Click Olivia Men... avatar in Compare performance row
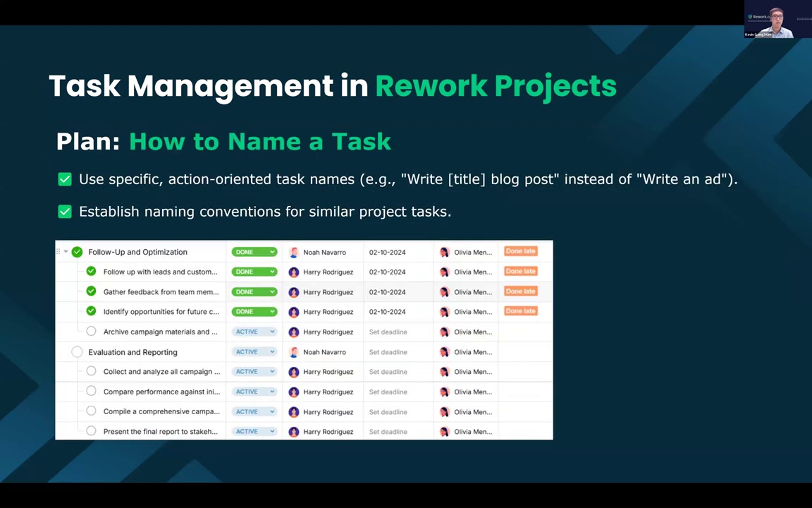The width and height of the screenshot is (812, 508). 444,392
